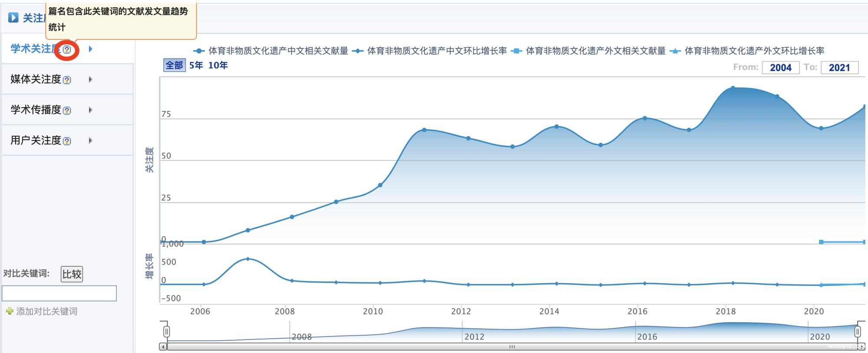Click help icon beside 学术传播度

[67, 111]
